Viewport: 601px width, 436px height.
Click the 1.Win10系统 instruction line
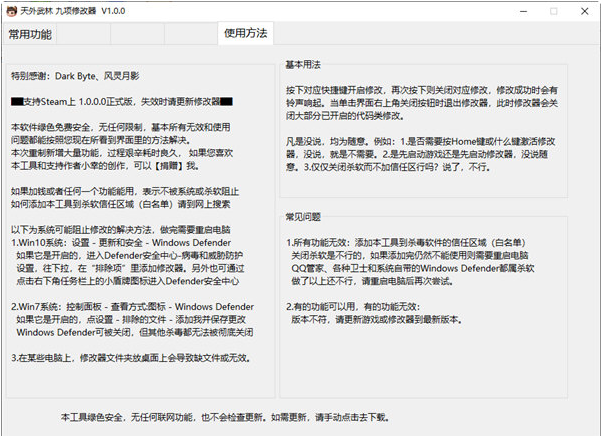pos(121,243)
